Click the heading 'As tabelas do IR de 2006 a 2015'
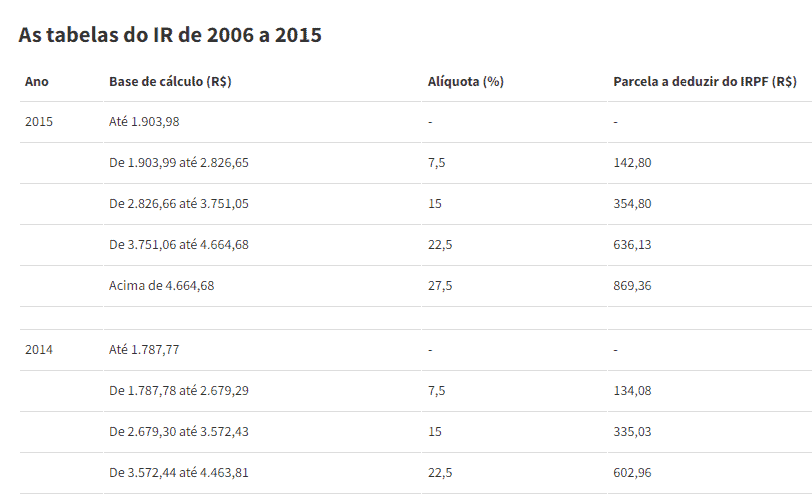The width and height of the screenshot is (812, 498). pyautogui.click(x=170, y=35)
